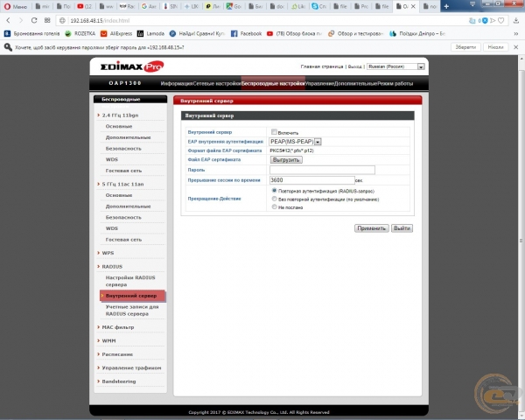Click the Edimax Pro logo
The height and width of the screenshot is (420, 525).
click(132, 66)
